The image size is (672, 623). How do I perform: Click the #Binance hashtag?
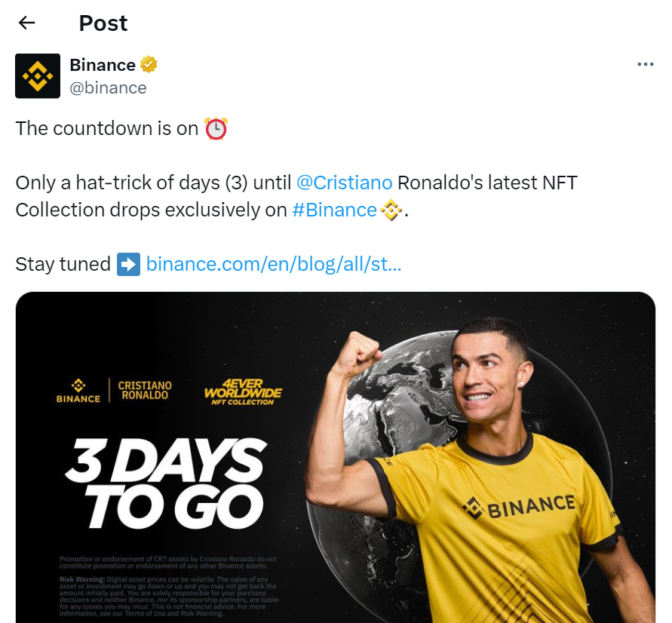click(335, 210)
